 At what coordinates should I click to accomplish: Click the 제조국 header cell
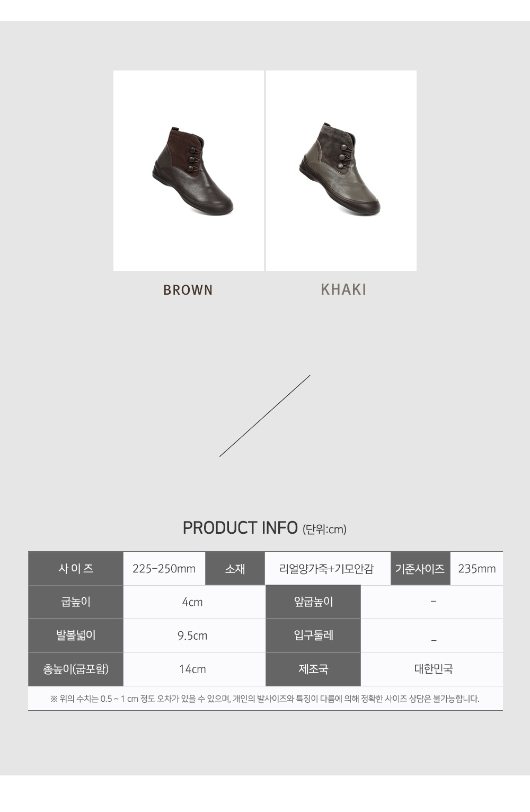click(313, 669)
